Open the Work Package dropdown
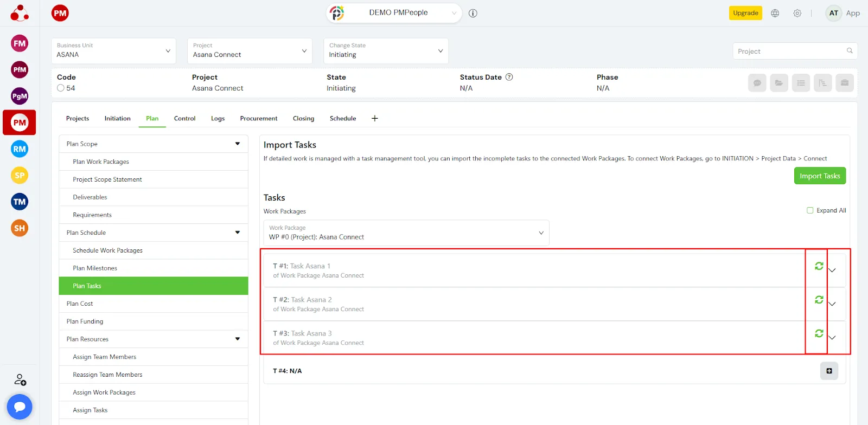This screenshot has height=425, width=868. [x=406, y=233]
